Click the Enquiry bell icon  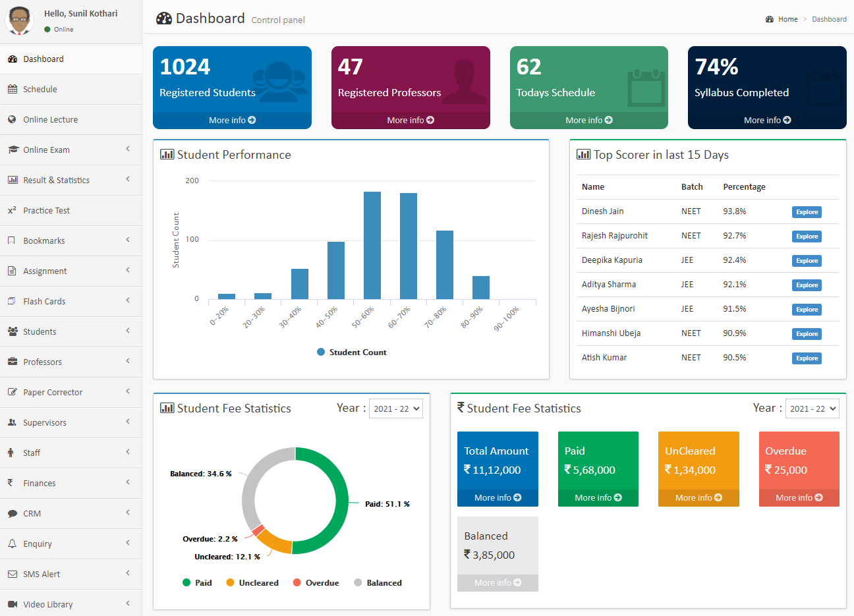(13, 544)
